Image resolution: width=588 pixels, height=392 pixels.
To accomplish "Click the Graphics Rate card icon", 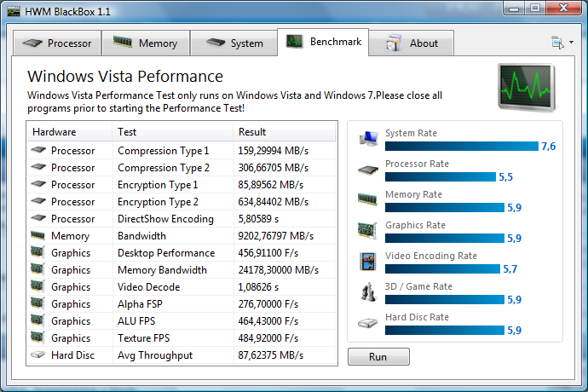I will pos(367,230).
